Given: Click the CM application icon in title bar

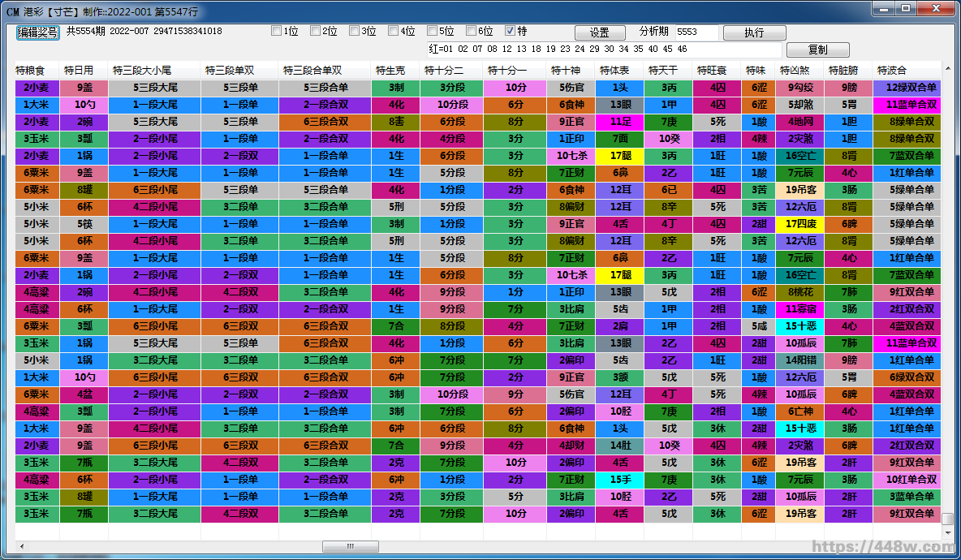Looking at the screenshot, I should [12, 11].
